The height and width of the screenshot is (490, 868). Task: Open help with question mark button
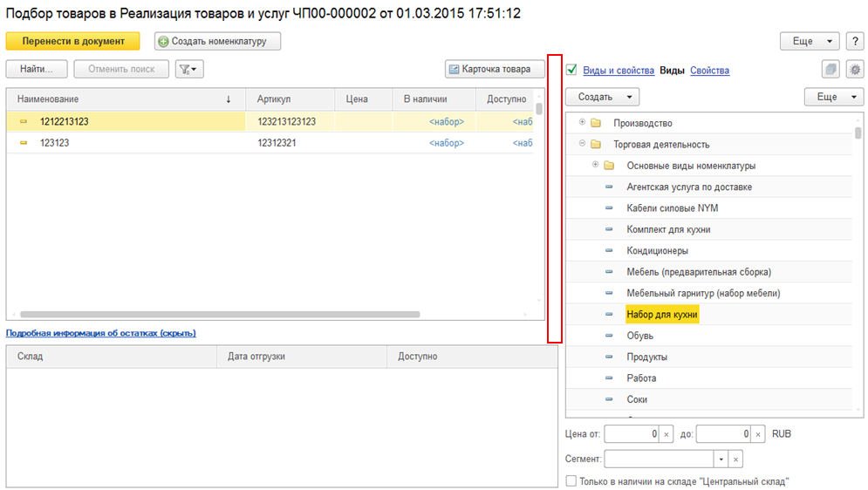tap(855, 41)
